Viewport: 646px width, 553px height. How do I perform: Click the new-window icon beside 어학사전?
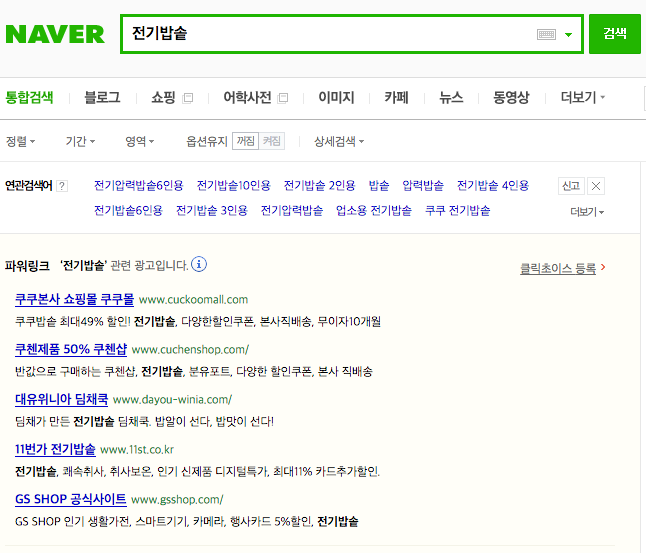pyautogui.click(x=283, y=98)
